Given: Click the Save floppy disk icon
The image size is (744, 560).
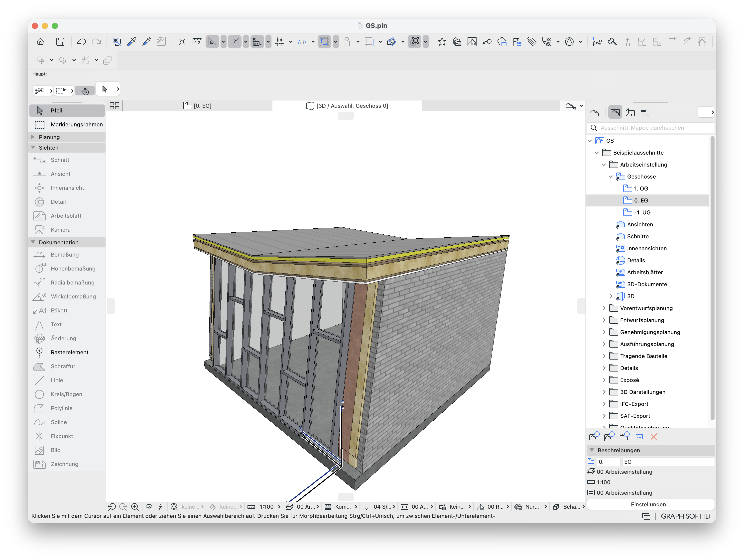Looking at the screenshot, I should pos(60,42).
